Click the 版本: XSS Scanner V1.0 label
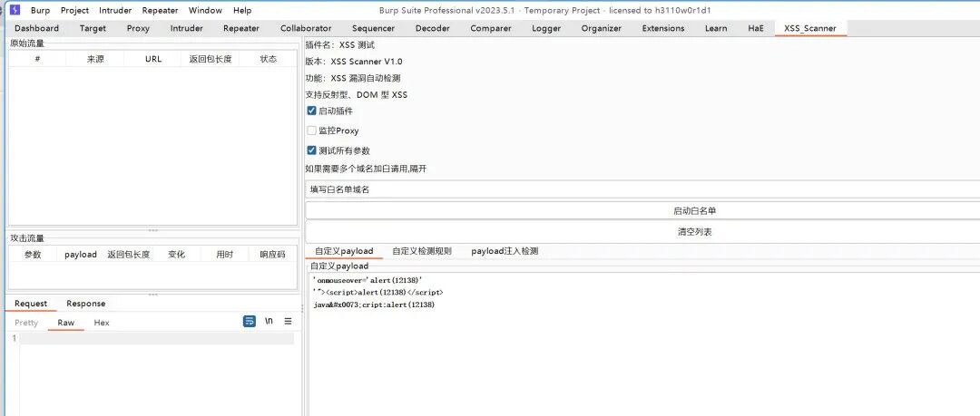The width and height of the screenshot is (980, 416). (x=354, y=62)
